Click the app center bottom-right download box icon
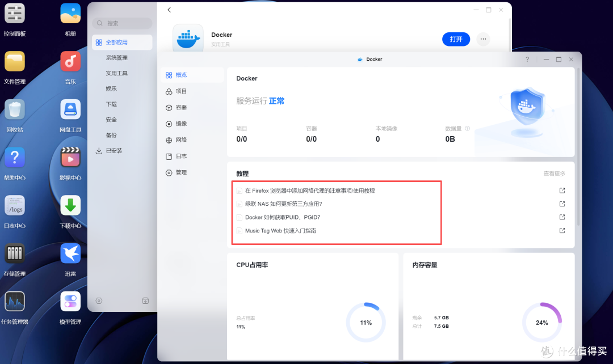613x364 pixels. click(145, 300)
